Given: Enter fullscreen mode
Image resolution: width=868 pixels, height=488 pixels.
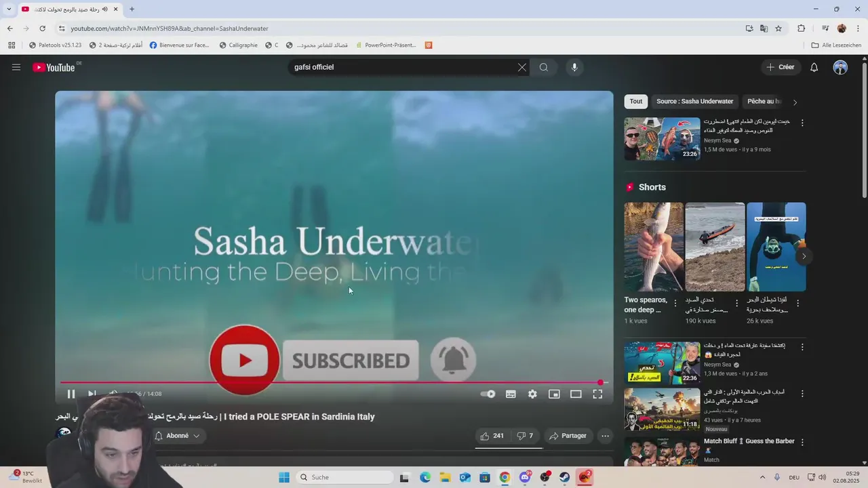Looking at the screenshot, I should click(597, 394).
